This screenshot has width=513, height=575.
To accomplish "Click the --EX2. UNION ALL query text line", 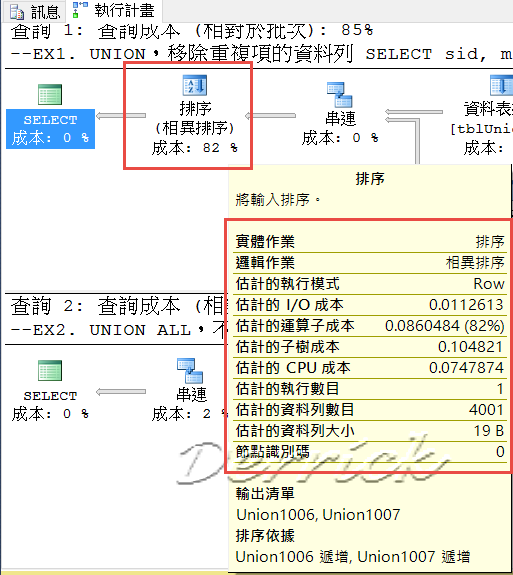I will [119, 330].
